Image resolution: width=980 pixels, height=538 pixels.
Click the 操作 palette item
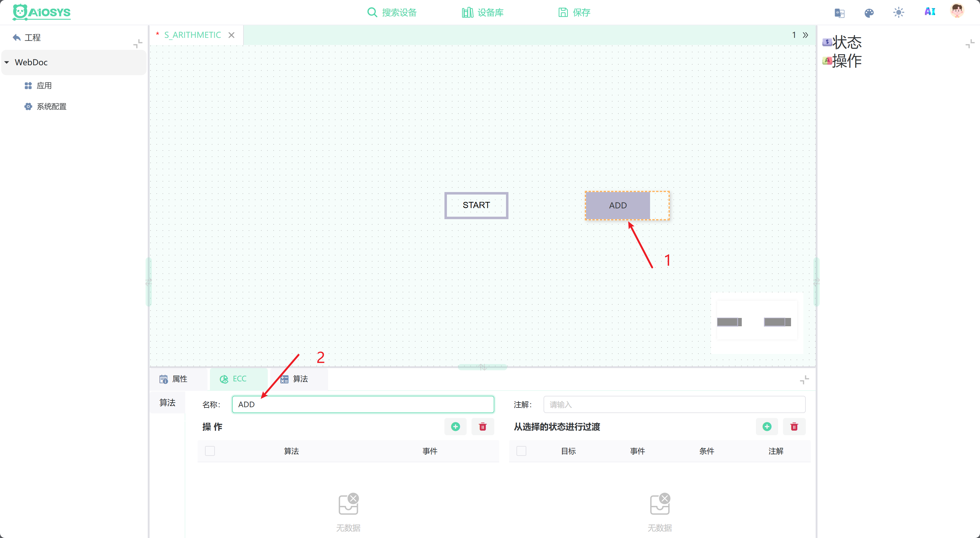(842, 61)
